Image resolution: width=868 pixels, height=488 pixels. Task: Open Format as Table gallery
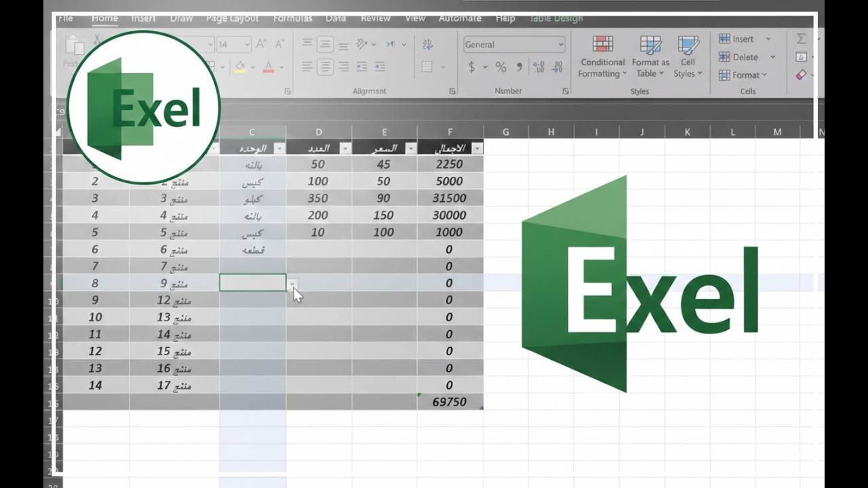(x=650, y=56)
